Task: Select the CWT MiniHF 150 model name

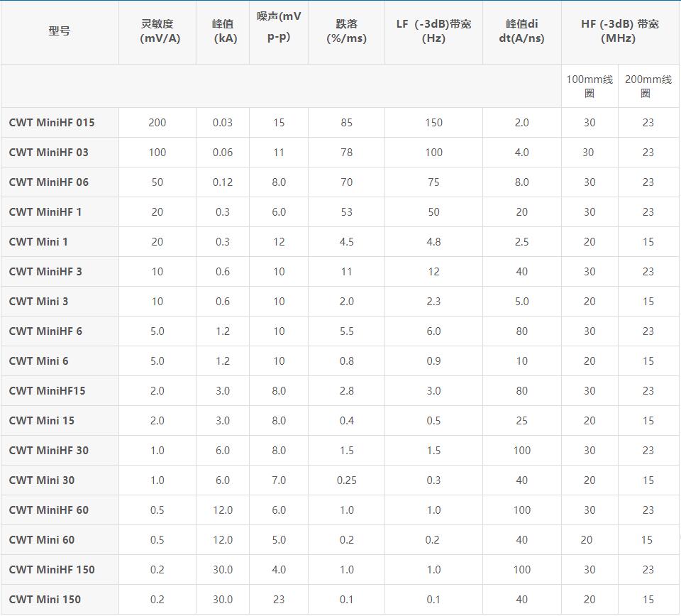Action: [x=52, y=570]
